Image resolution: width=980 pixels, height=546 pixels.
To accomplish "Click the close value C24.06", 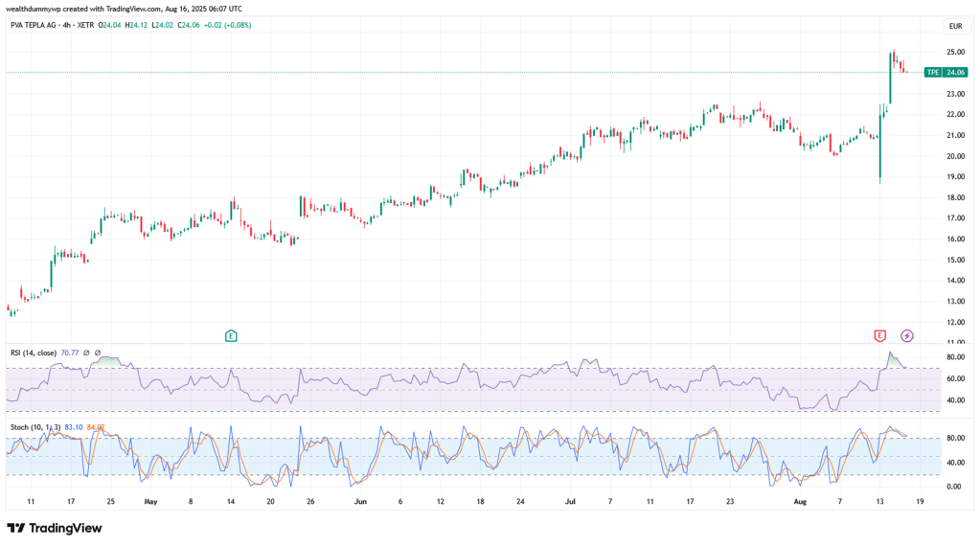I will [x=189, y=25].
